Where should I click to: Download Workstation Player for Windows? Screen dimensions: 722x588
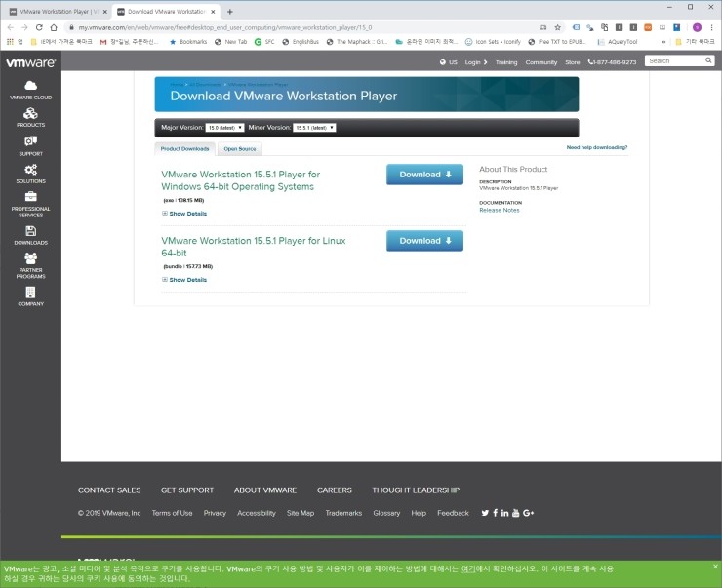424,175
